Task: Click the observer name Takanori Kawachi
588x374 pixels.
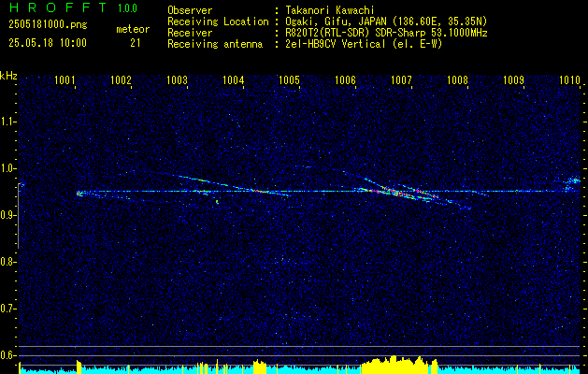Action: (330, 10)
